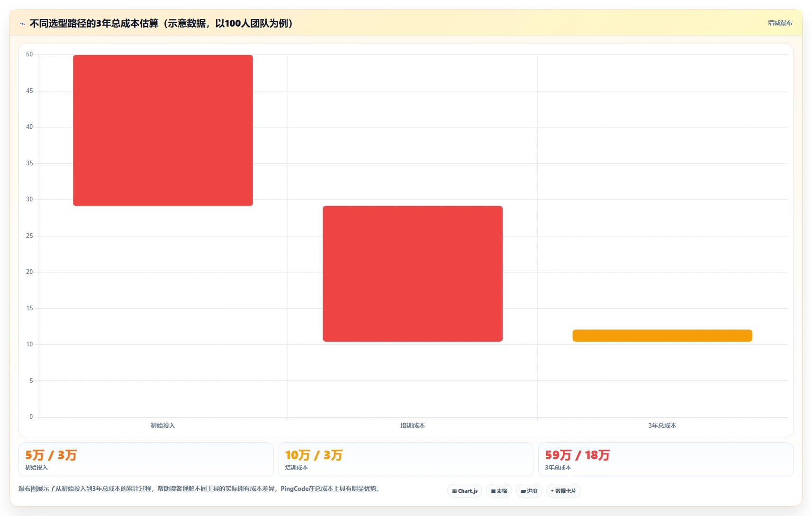Click the y-axis value 25
Screen dimensions: 812x516
[29, 236]
